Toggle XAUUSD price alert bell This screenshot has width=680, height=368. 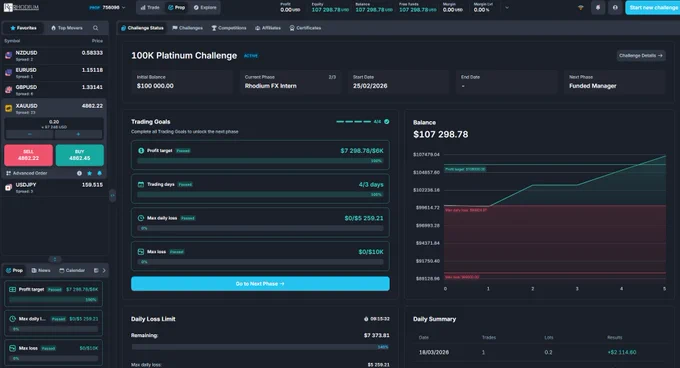(x=99, y=173)
